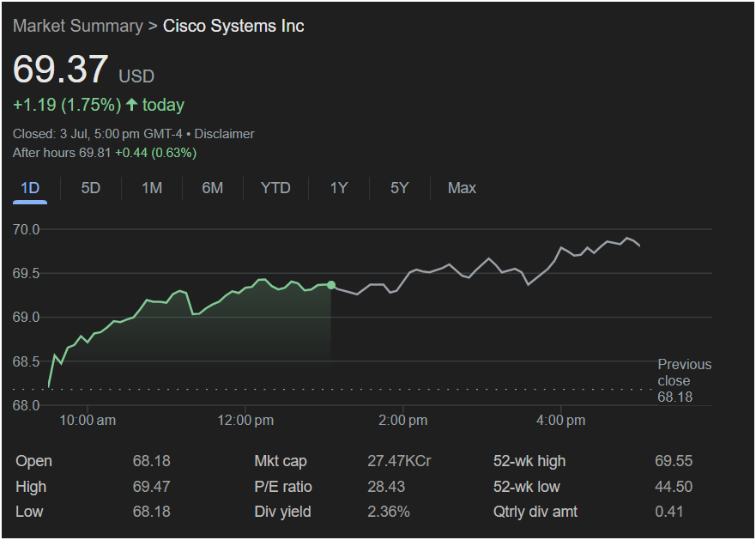This screenshot has width=756, height=540.
Task: Click the +1.19 (1.75%) change text
Action: (67, 105)
